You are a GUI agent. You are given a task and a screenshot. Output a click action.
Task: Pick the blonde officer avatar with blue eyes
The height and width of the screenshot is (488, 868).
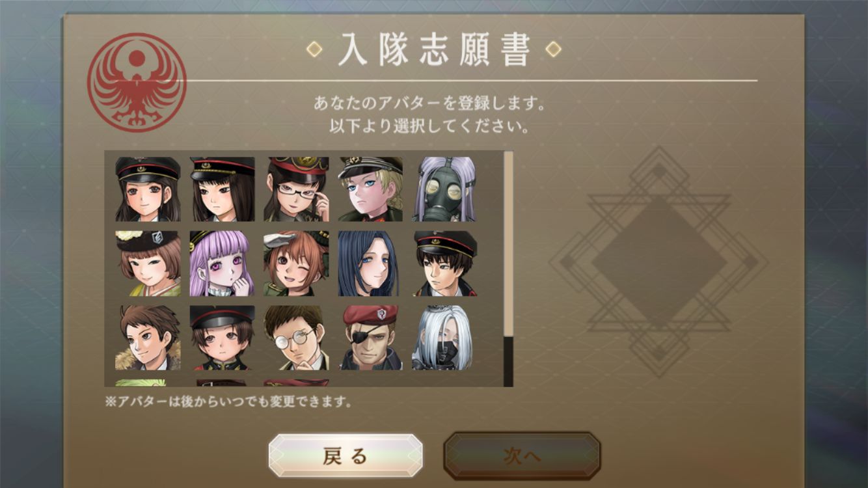pyautogui.click(x=370, y=189)
